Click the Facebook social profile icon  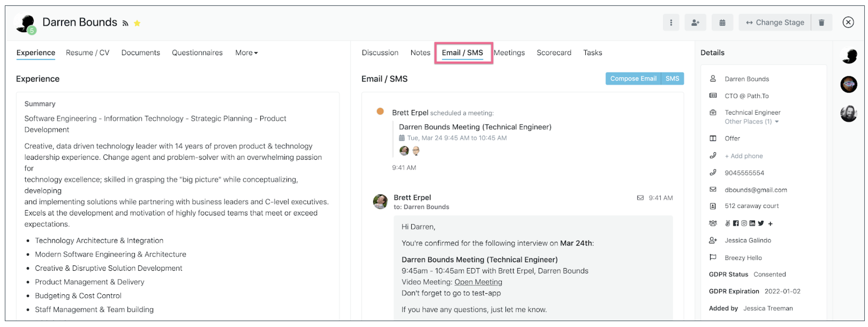pyautogui.click(x=735, y=223)
